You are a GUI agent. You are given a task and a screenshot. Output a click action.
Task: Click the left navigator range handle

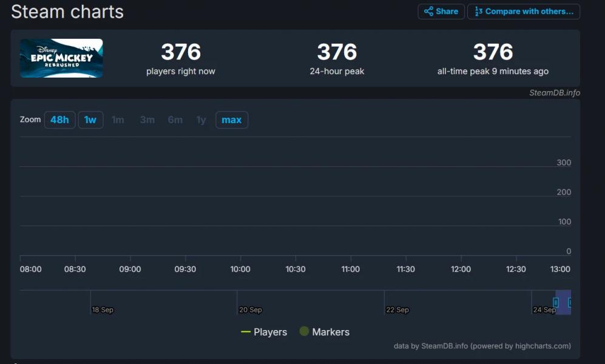556,303
